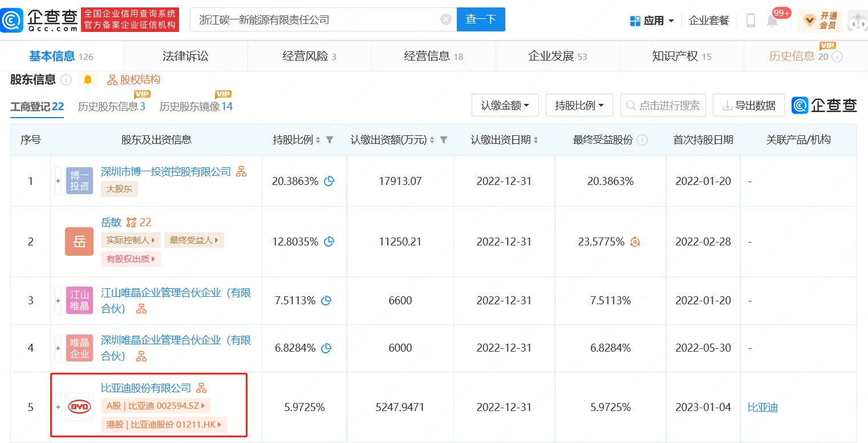868x443 pixels.
Task: Click the info icon next to 最终受益股份
Action: 642,140
